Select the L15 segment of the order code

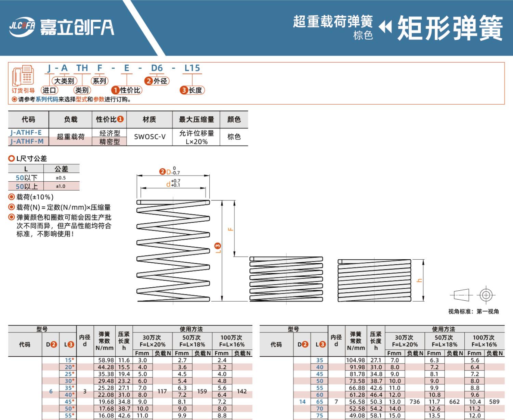(x=192, y=68)
